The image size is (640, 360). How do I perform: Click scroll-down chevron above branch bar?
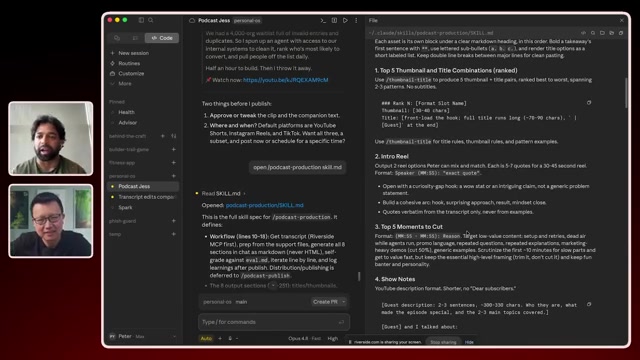(x=273, y=285)
